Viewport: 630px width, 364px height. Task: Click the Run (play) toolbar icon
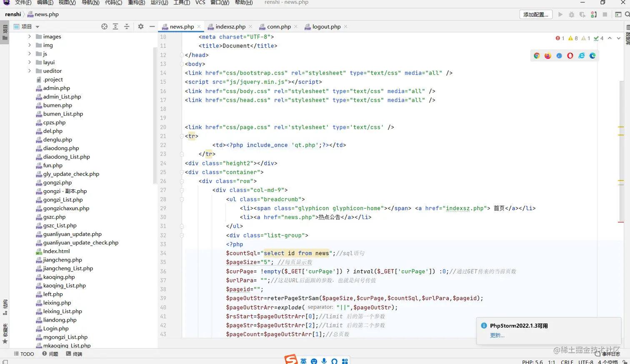(x=560, y=15)
